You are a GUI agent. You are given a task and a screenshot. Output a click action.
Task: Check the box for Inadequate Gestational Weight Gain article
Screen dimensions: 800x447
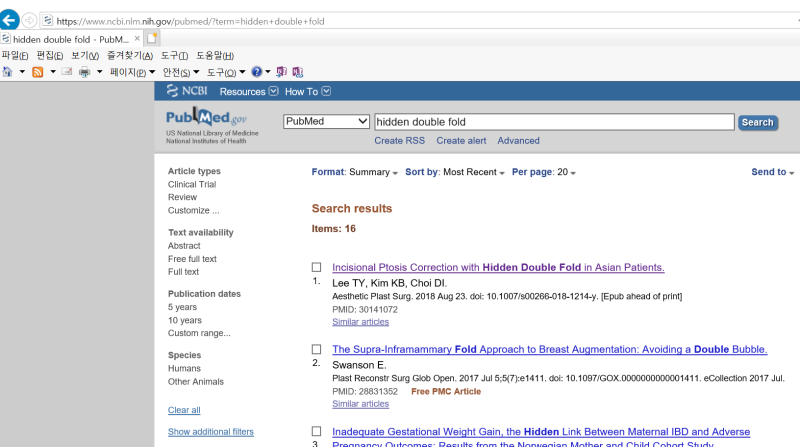(316, 431)
